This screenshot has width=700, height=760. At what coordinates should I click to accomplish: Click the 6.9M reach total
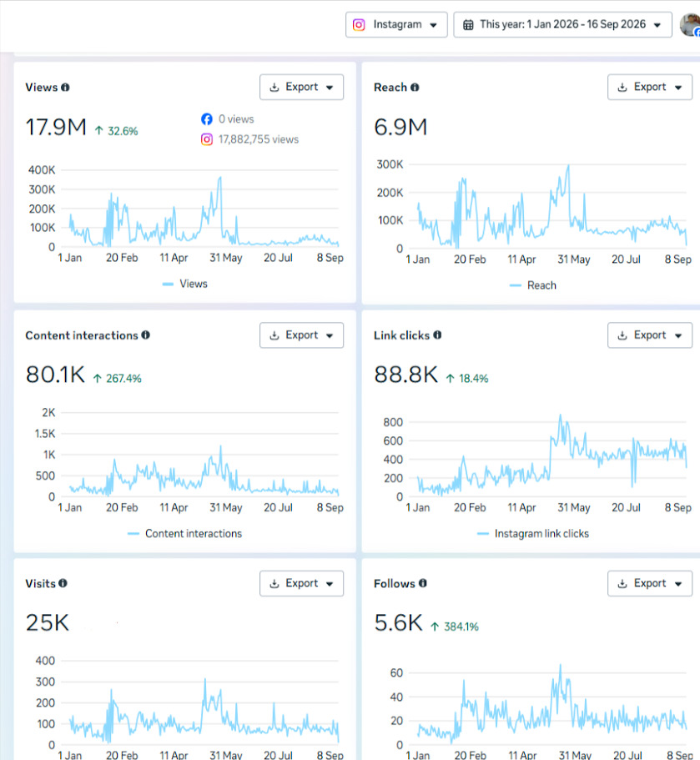tap(400, 128)
